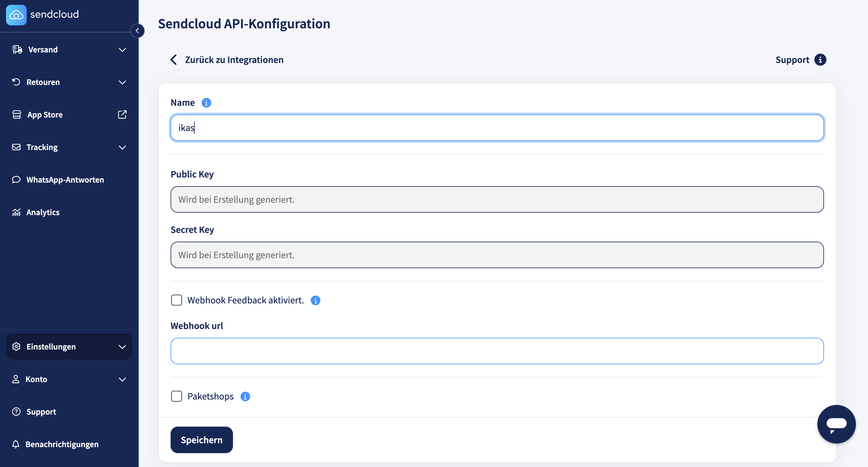Open the Tracking sidebar item

[69, 147]
